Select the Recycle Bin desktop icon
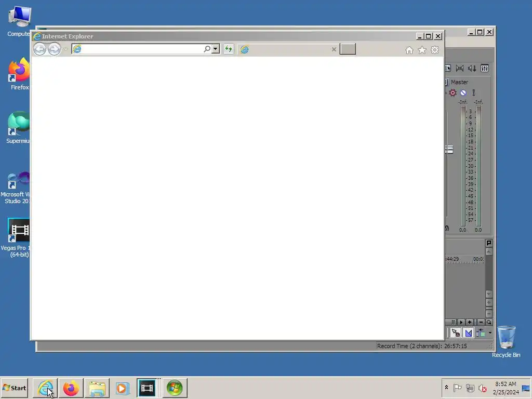The width and height of the screenshot is (532, 399). coord(506,342)
